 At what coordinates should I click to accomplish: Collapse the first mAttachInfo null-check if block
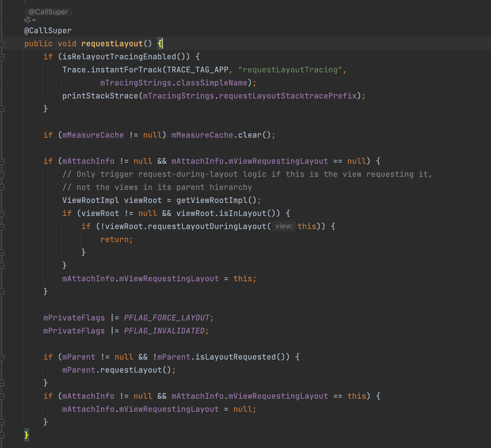pos(2,161)
